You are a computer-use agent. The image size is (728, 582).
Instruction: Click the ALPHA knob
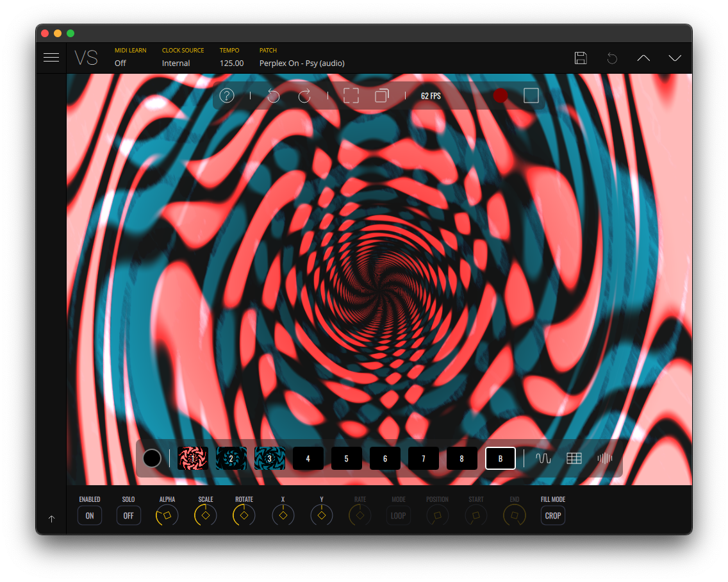(x=167, y=515)
